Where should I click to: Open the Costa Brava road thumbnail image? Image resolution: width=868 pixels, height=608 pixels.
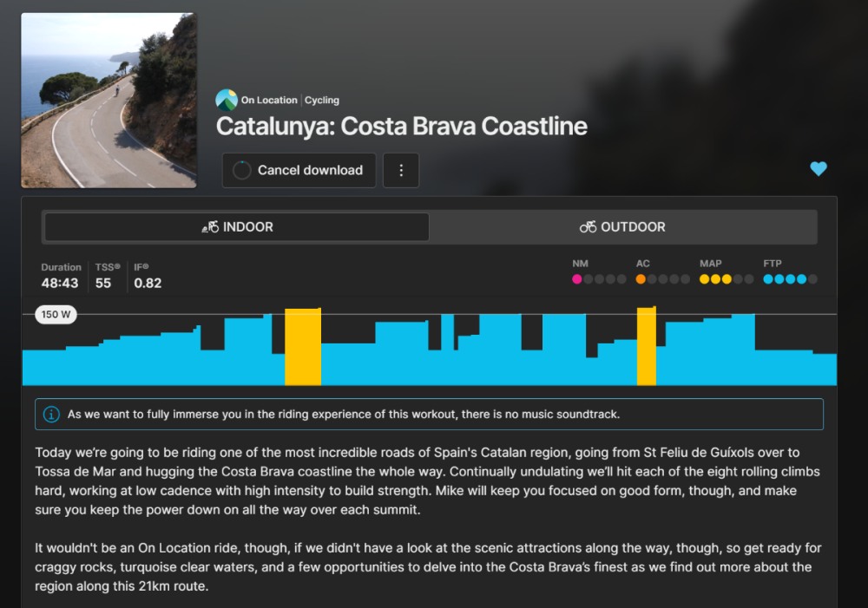tap(108, 101)
